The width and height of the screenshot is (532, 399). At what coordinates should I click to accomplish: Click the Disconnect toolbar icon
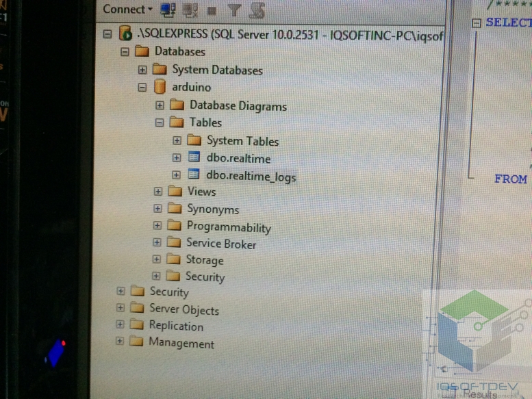190,10
